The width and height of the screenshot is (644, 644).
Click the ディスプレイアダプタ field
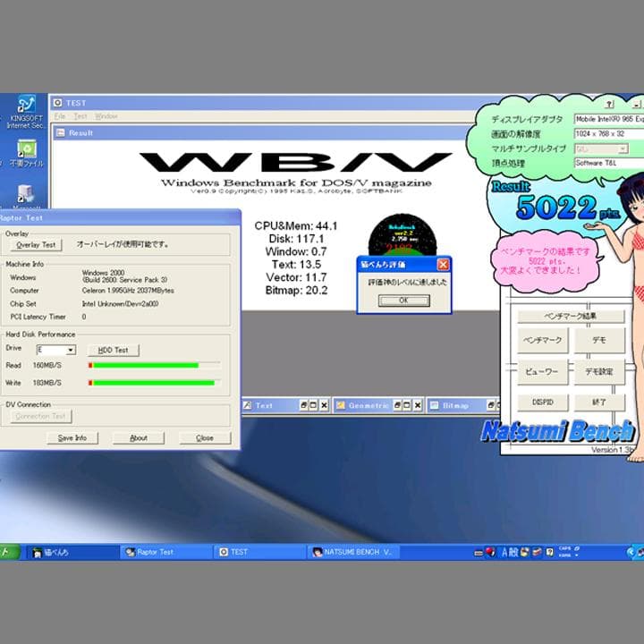(609, 119)
